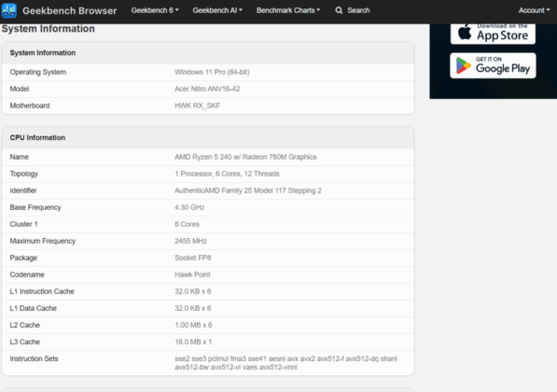Click the search magnifier icon
This screenshot has height=392, width=557.
pos(339,10)
